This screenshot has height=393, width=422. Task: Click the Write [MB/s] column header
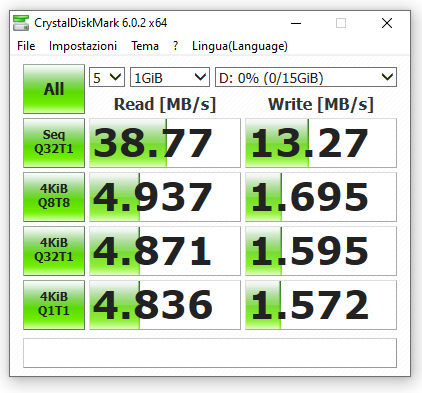click(x=321, y=104)
